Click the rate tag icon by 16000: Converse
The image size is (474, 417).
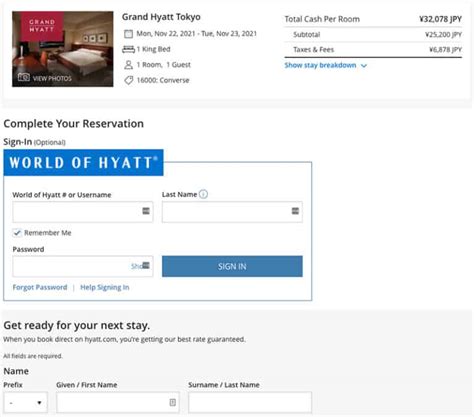pyautogui.click(x=128, y=80)
